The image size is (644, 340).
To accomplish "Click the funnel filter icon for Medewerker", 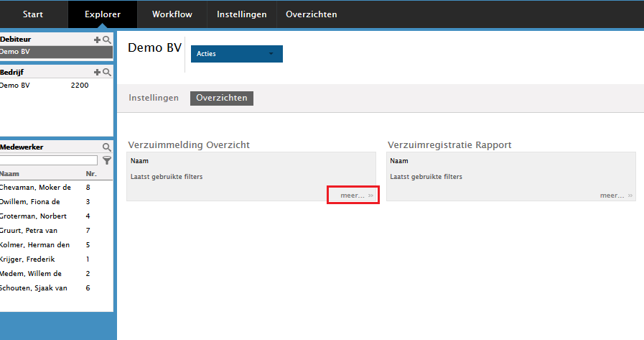I will tap(107, 160).
